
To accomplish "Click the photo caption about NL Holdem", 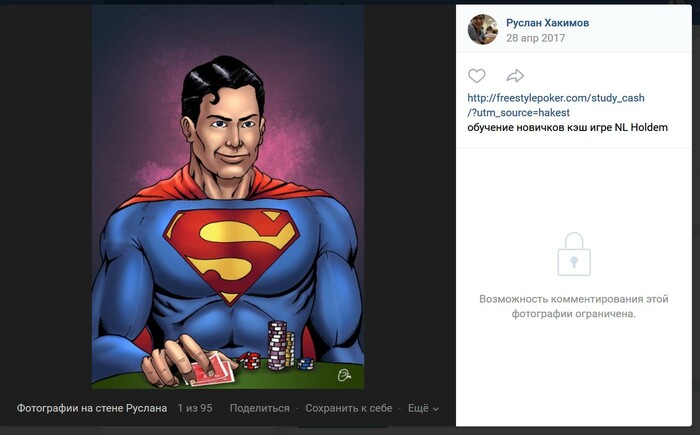I will coord(567,128).
